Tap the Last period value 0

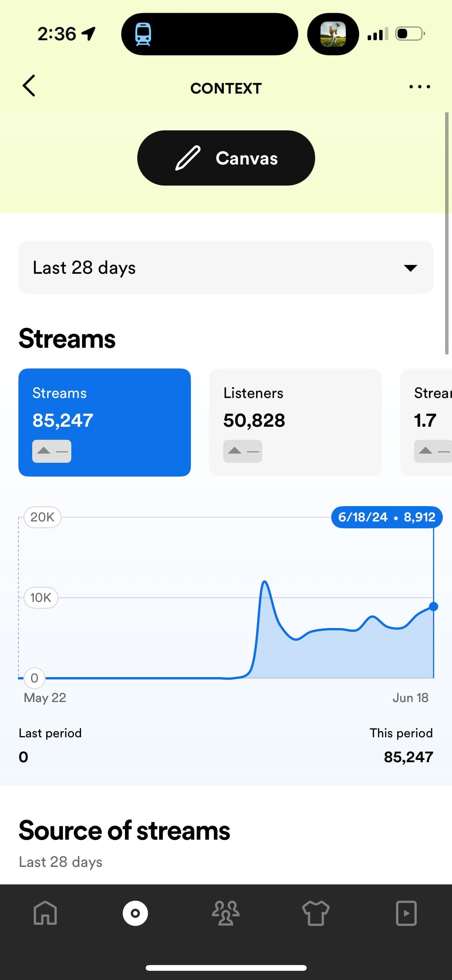pyautogui.click(x=23, y=757)
